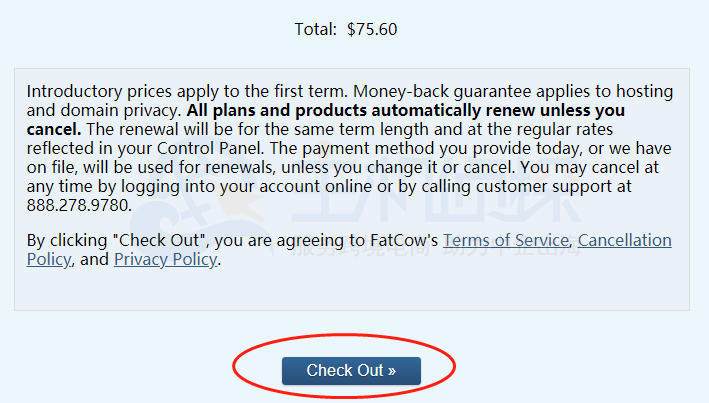Image resolution: width=709 pixels, height=403 pixels.
Task: Open the Terms of Service link
Action: click(506, 241)
